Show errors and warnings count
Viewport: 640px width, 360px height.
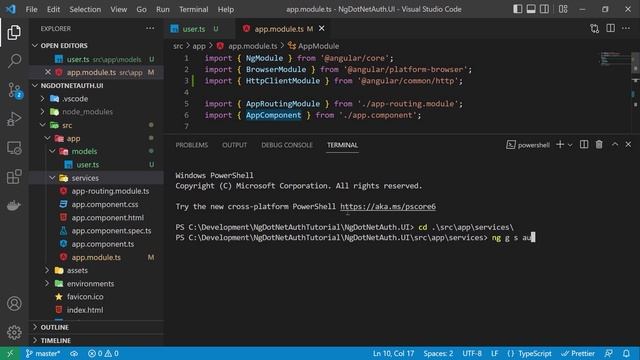pyautogui.click(x=103, y=353)
